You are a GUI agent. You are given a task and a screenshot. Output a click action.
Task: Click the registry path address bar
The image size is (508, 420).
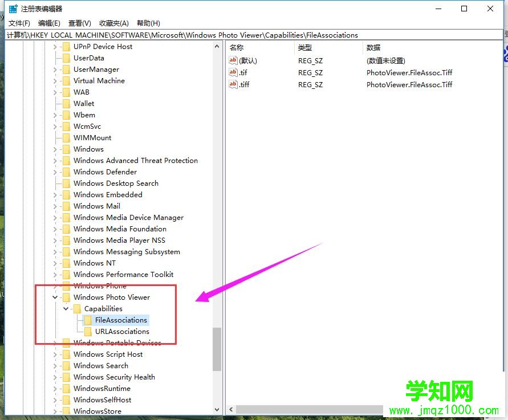click(x=171, y=35)
